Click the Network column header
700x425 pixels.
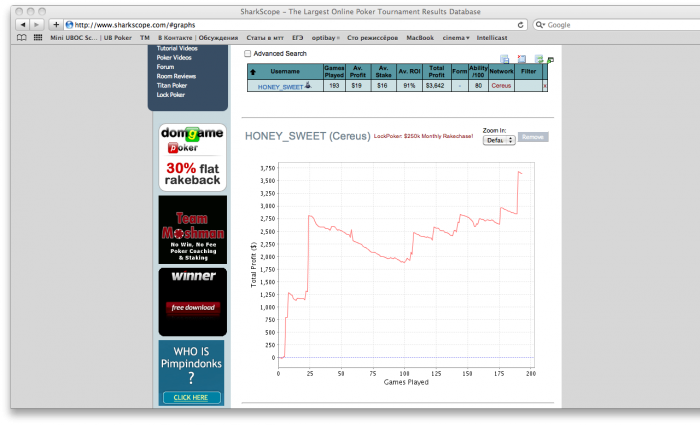click(501, 71)
